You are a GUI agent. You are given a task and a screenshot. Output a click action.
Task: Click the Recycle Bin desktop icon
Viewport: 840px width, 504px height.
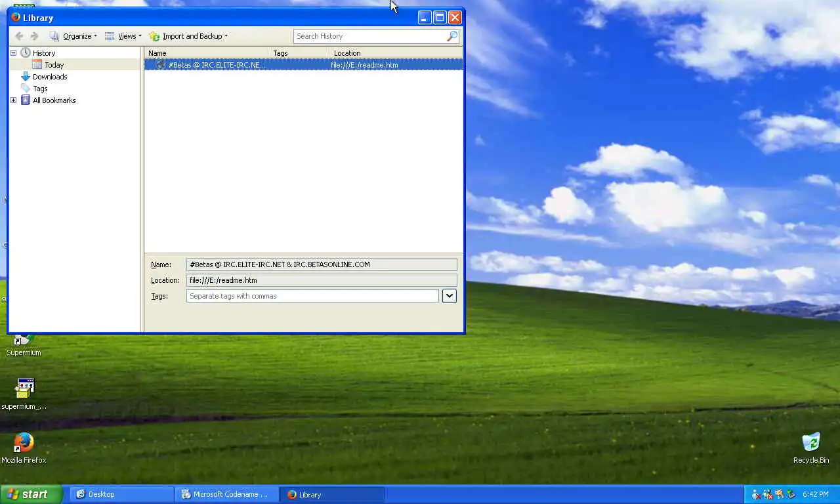point(811,448)
